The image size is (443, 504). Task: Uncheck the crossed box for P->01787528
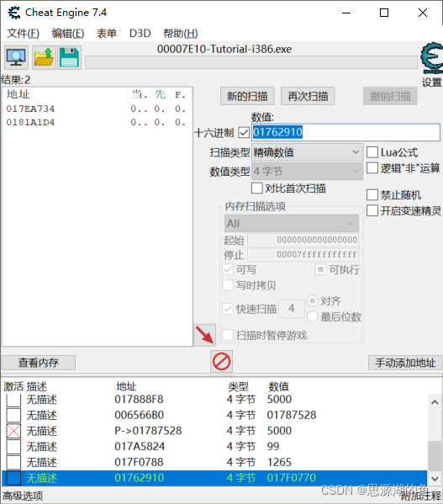click(x=13, y=431)
